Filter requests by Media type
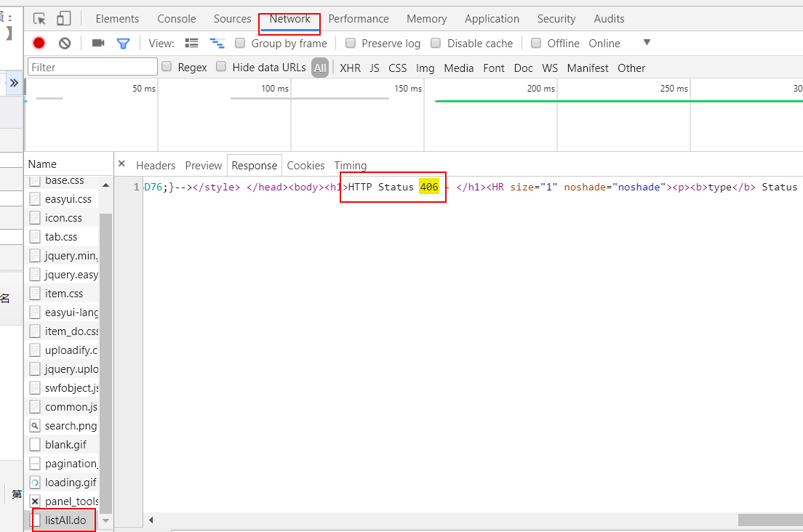803x532 pixels. click(x=459, y=68)
